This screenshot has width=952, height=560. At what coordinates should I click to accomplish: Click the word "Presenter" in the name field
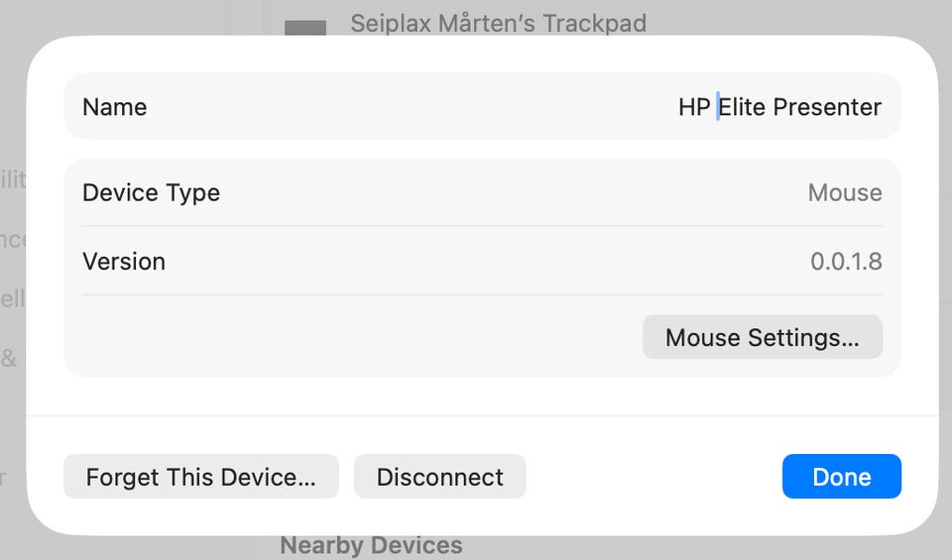(x=827, y=107)
